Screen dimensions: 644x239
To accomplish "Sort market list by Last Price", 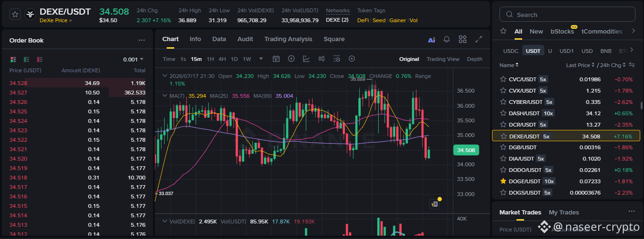I will coord(580,65).
